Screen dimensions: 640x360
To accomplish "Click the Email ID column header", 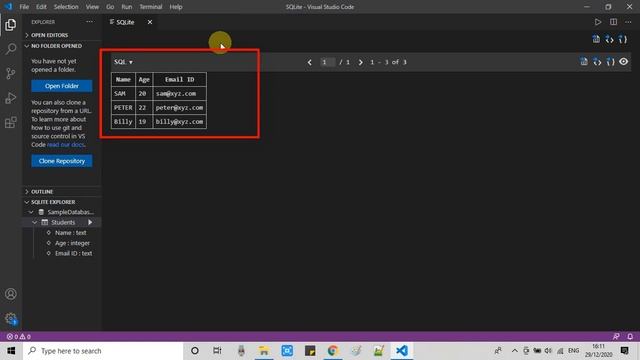I will coord(180,80).
